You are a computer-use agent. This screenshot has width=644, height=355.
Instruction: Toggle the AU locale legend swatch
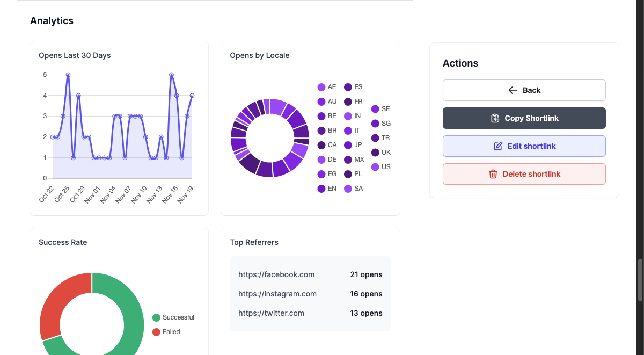click(x=321, y=102)
